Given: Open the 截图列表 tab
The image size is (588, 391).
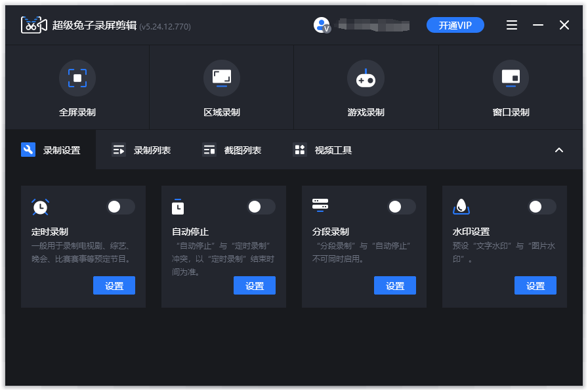Looking at the screenshot, I should [x=232, y=150].
